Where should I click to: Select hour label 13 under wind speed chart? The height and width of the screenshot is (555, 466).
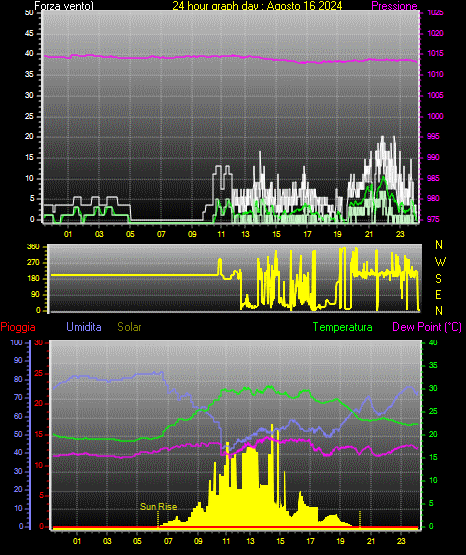245,234
